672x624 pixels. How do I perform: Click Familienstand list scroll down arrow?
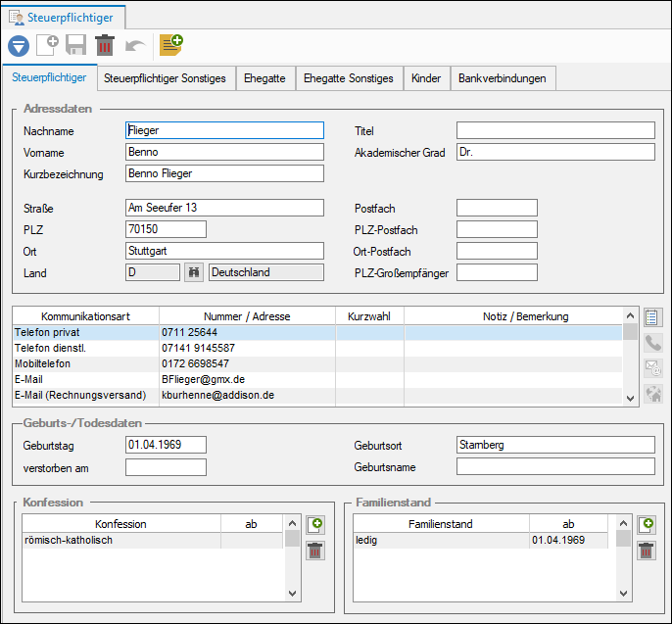624,594
